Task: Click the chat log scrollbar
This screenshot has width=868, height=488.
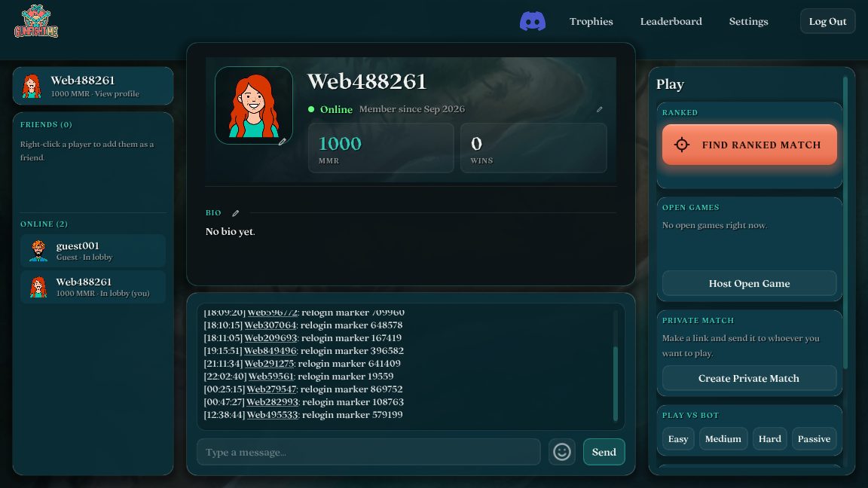Action: point(616,383)
